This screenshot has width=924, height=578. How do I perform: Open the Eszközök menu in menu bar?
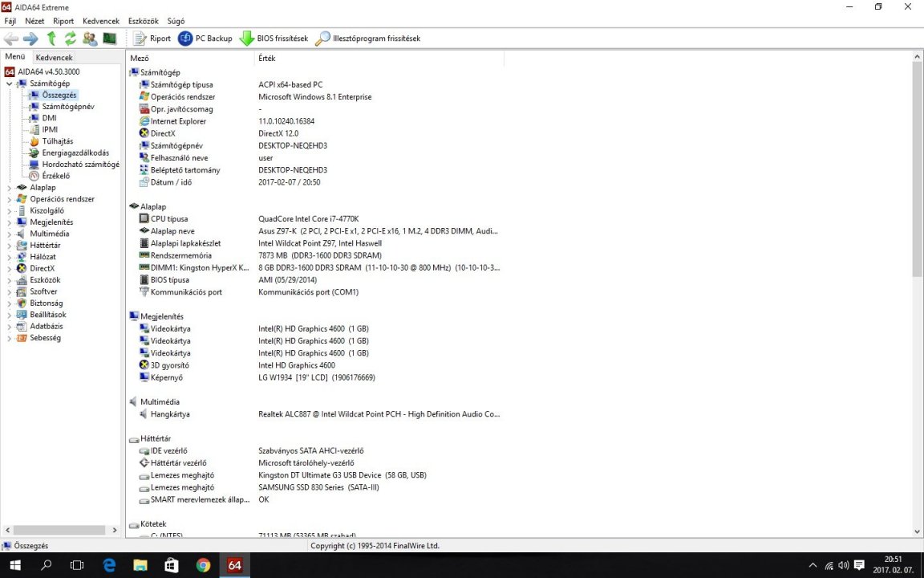point(144,21)
